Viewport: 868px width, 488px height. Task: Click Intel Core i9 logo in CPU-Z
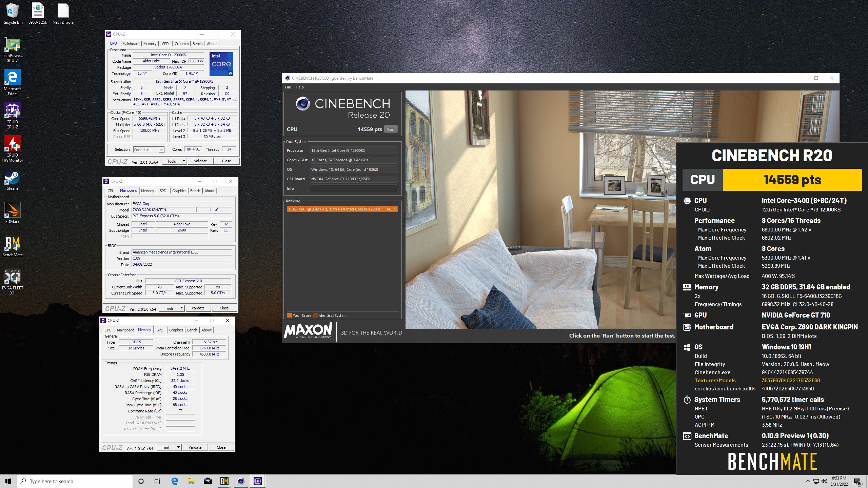221,64
